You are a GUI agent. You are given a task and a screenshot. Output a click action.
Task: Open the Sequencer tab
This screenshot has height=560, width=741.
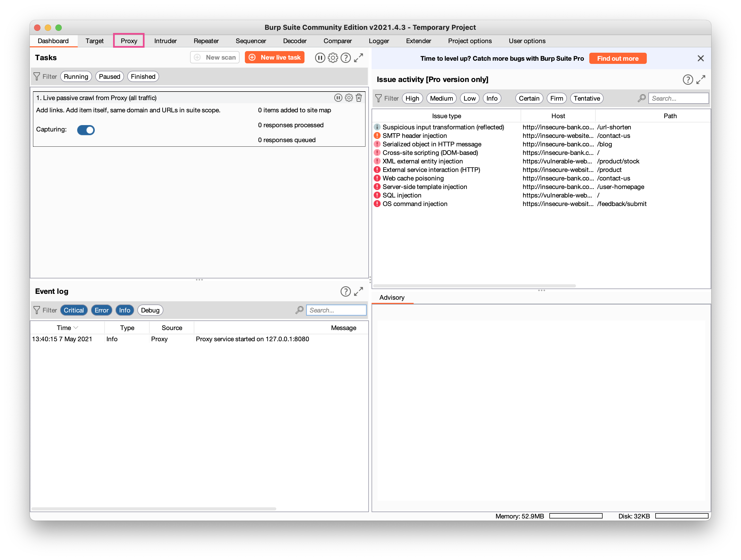251,41
